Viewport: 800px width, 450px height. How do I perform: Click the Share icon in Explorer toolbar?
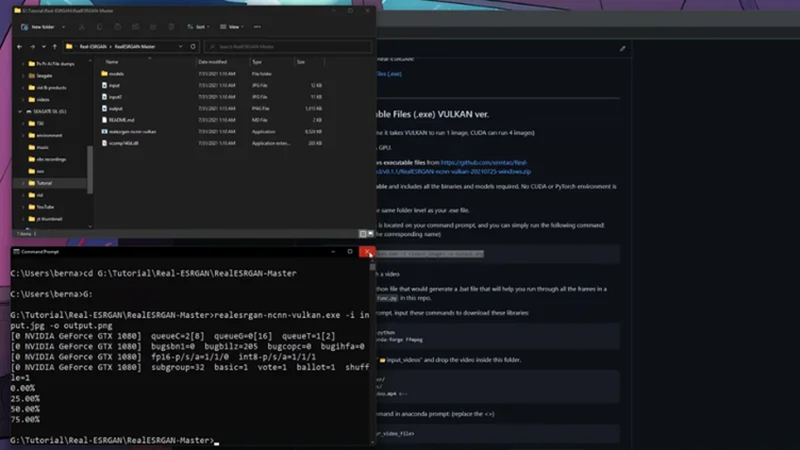pyautogui.click(x=153, y=27)
